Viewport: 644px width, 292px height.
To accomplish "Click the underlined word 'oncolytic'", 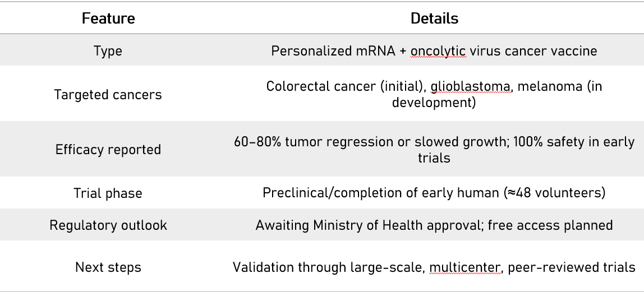I will coord(438,50).
